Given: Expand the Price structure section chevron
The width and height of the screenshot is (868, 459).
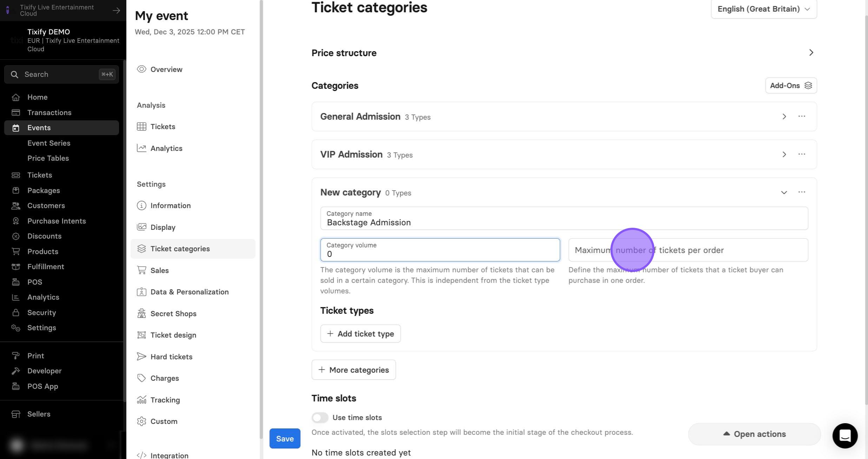Looking at the screenshot, I should (x=811, y=53).
